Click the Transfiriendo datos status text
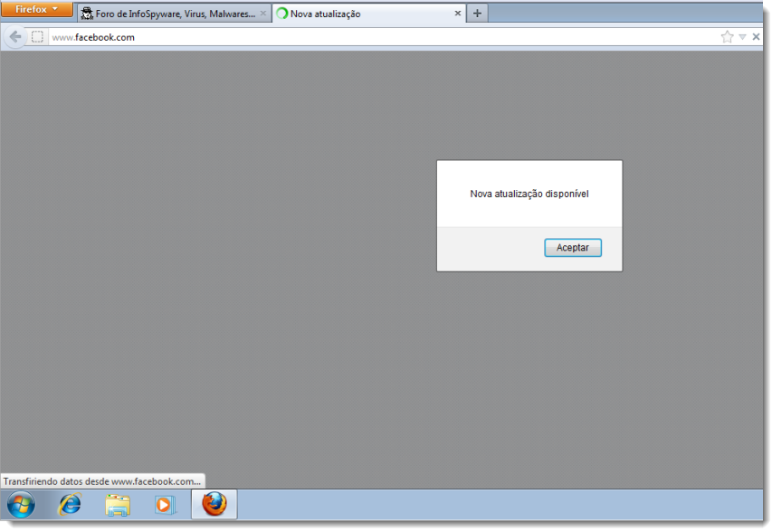The image size is (772, 532). (102, 481)
